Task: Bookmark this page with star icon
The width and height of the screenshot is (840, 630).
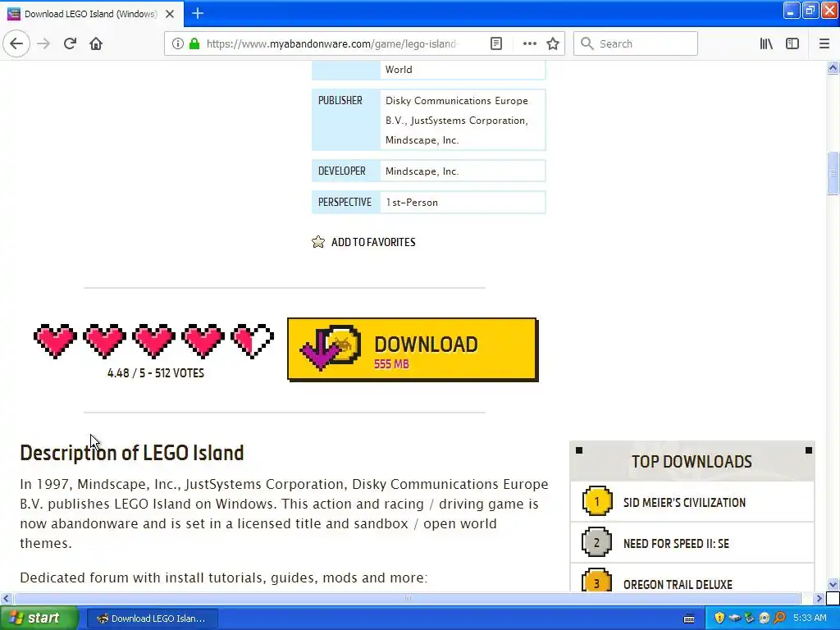Action: [553, 43]
